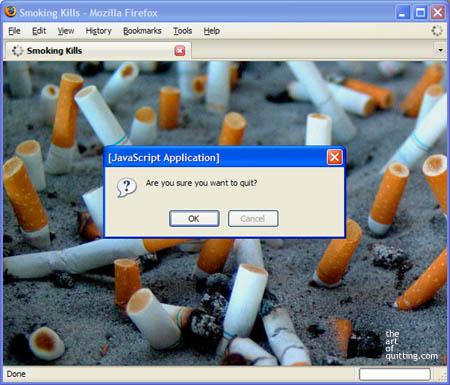This screenshot has width=450, height=385.
Task: Open the File menu
Action: (14, 31)
